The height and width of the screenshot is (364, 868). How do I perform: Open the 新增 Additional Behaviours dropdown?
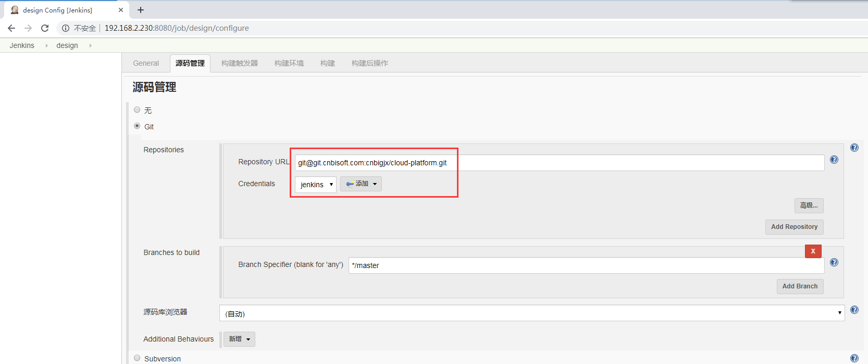pos(240,339)
